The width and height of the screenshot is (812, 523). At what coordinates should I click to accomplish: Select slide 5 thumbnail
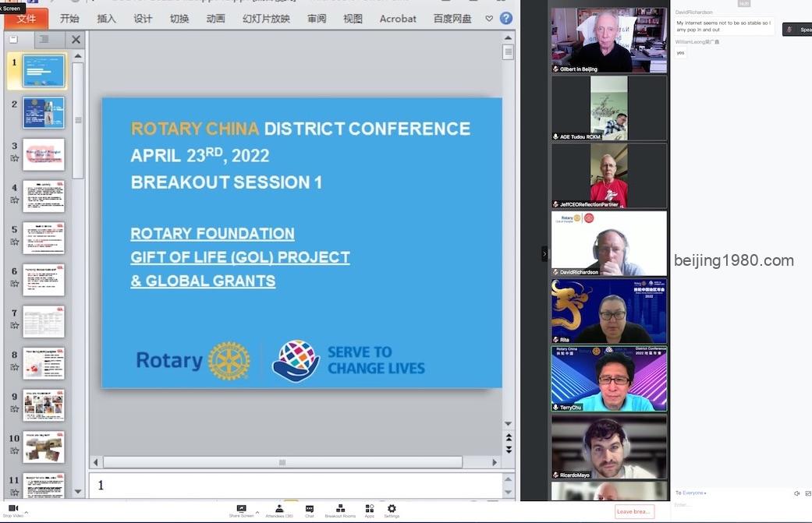44,238
